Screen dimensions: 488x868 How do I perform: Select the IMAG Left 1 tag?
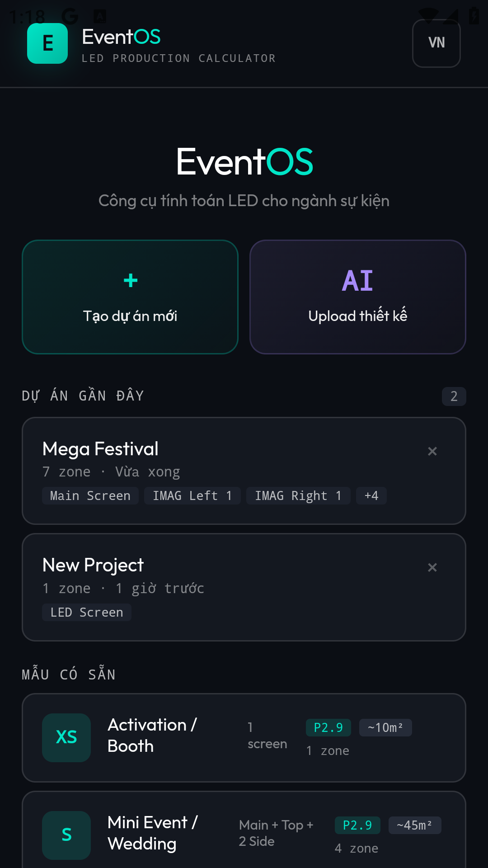(192, 496)
